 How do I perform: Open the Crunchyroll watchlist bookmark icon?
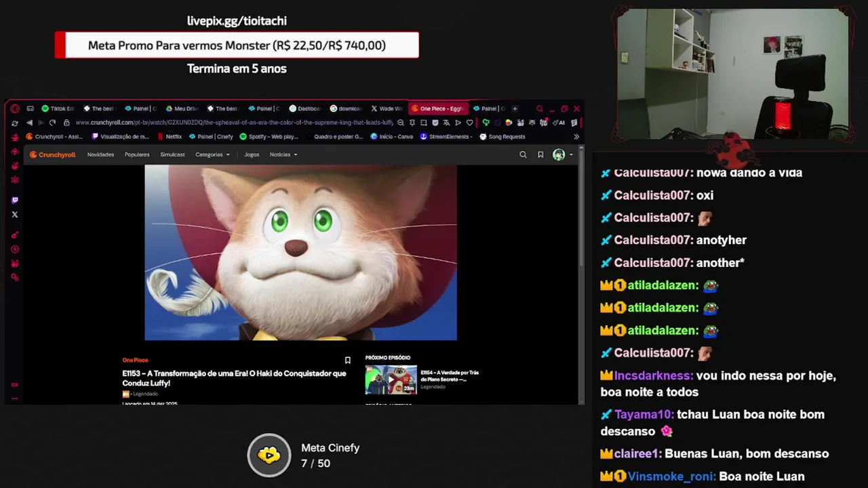pos(540,155)
